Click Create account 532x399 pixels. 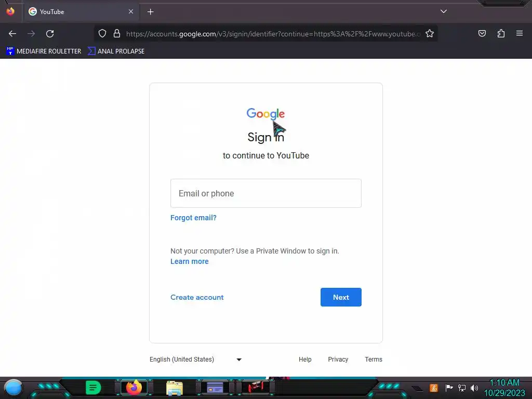197,297
